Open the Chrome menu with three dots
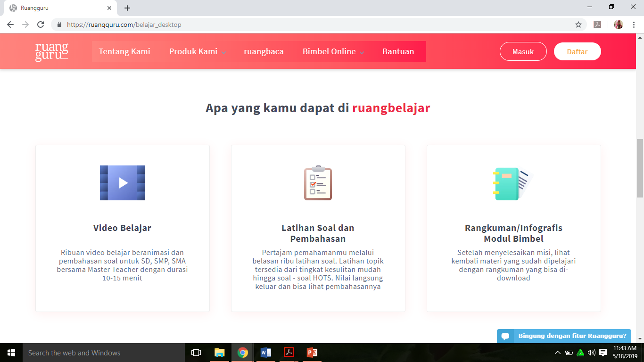Viewport: 644px width, 362px height. point(634,25)
